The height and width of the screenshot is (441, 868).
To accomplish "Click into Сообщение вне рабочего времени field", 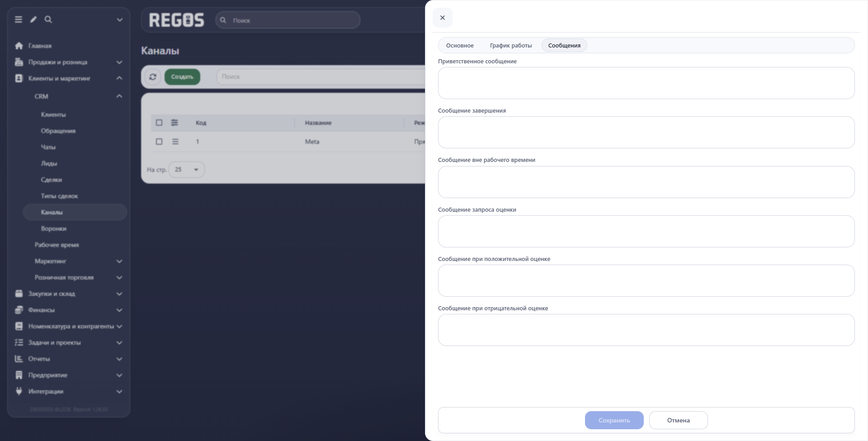I will click(646, 182).
